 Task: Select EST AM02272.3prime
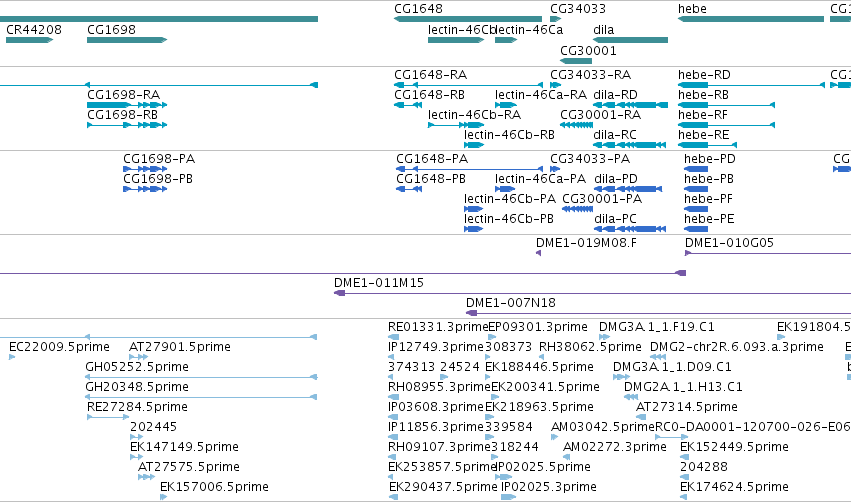(567, 457)
